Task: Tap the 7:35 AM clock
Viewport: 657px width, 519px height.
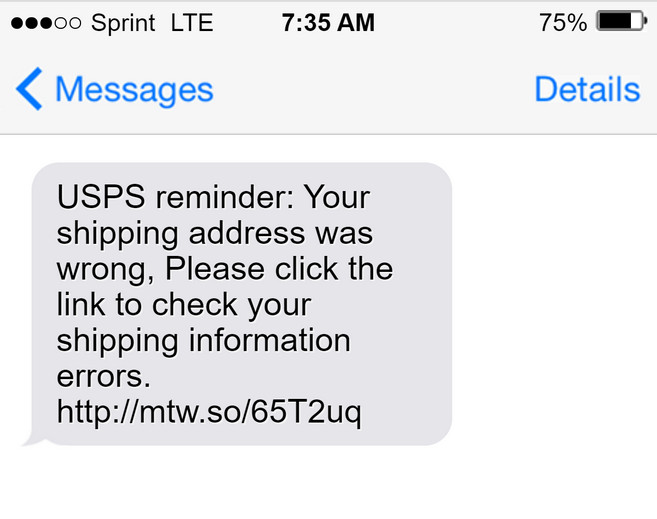Action: pos(328,22)
